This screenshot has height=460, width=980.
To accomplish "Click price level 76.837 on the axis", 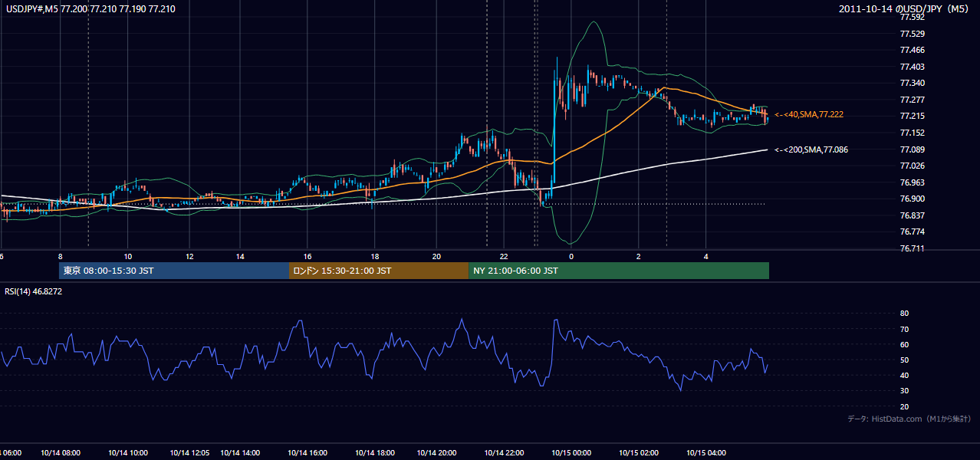I will (912, 215).
